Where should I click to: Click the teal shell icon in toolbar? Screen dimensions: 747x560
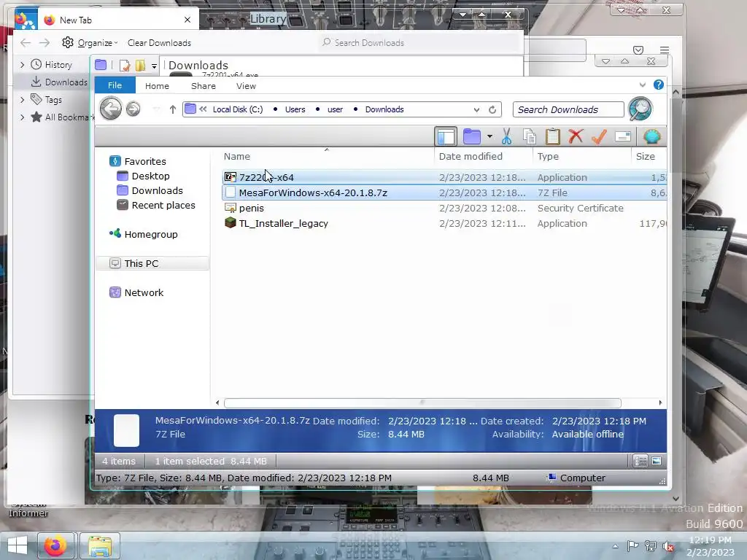click(651, 137)
